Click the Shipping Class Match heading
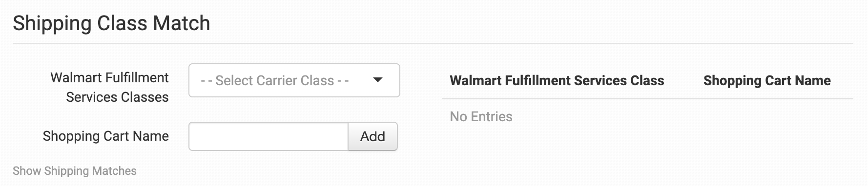868x186 pixels. pos(111,23)
